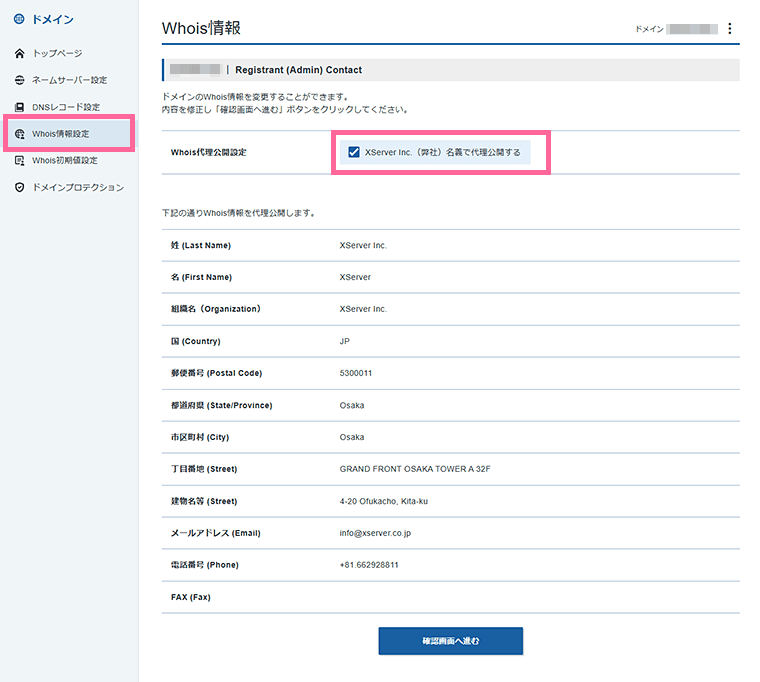
Task: Click the Whois情報 page heading
Action: 201,28
